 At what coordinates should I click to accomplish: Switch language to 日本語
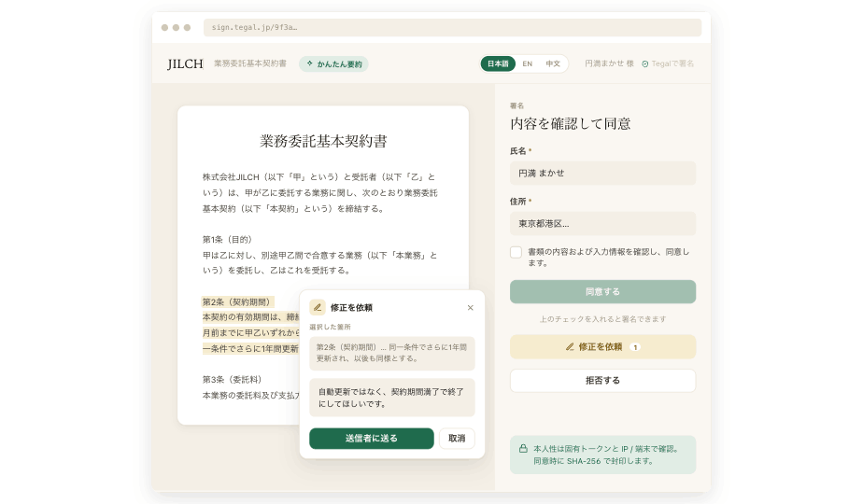pyautogui.click(x=498, y=63)
